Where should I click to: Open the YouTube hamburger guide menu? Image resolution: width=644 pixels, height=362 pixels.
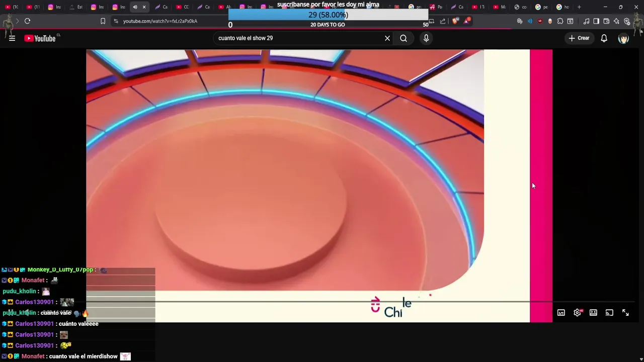point(12,38)
